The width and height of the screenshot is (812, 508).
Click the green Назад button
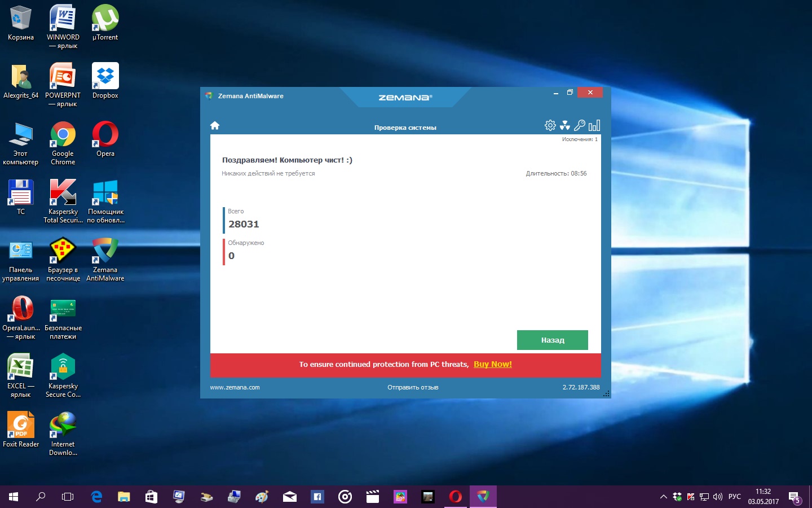(553, 340)
